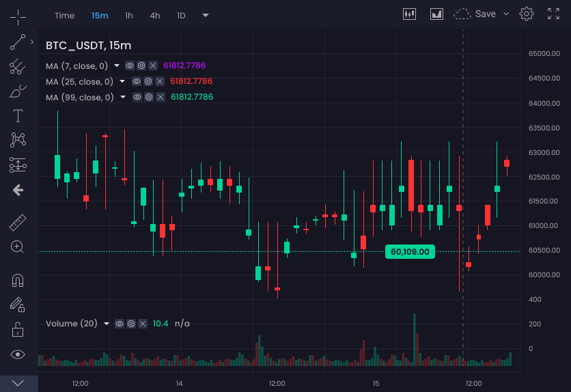
Task: Select the Text annotation tool
Action: 18,115
